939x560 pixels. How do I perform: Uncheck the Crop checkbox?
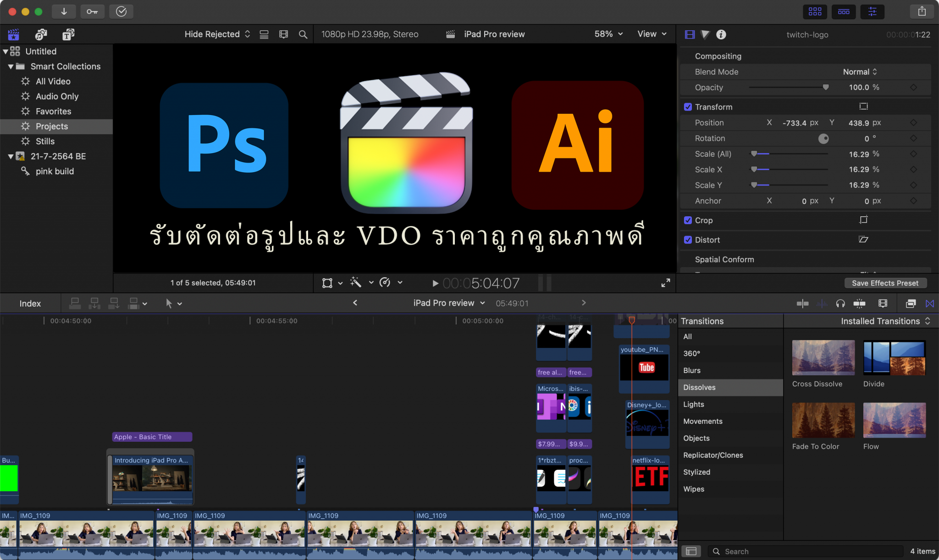(x=688, y=220)
